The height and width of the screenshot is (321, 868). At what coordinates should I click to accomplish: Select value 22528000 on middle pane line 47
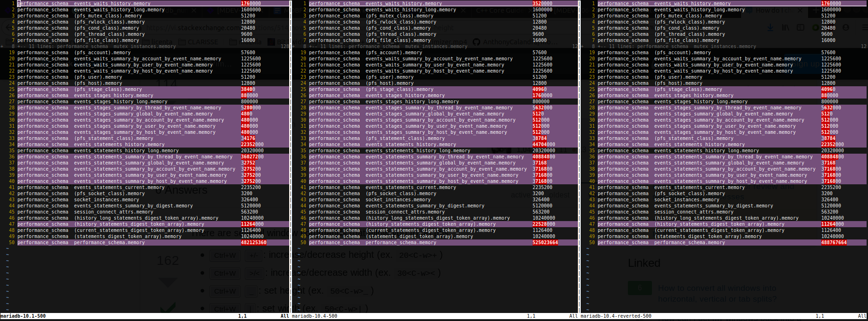point(544,224)
